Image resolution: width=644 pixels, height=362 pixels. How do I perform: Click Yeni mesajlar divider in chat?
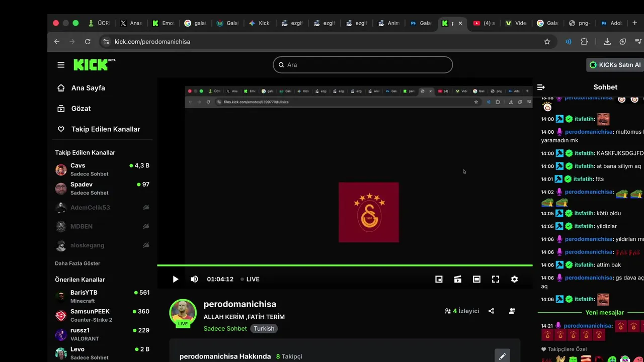604,313
